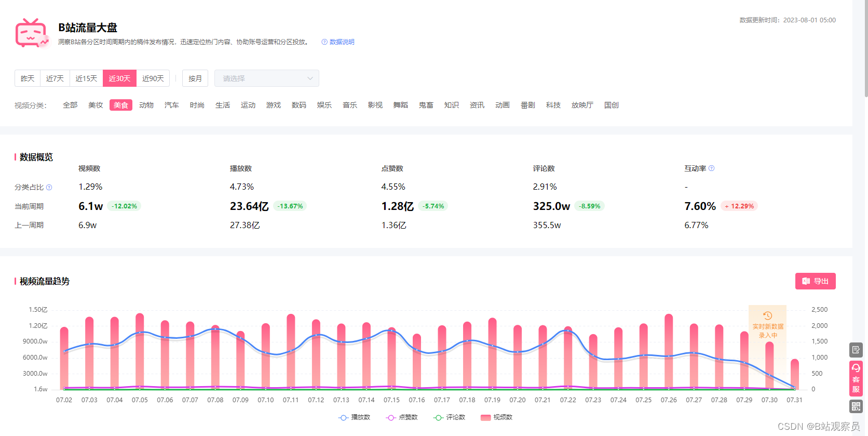Image resolution: width=868 pixels, height=436 pixels.
Task: Filter by 娱乐 video category
Action: (324, 105)
